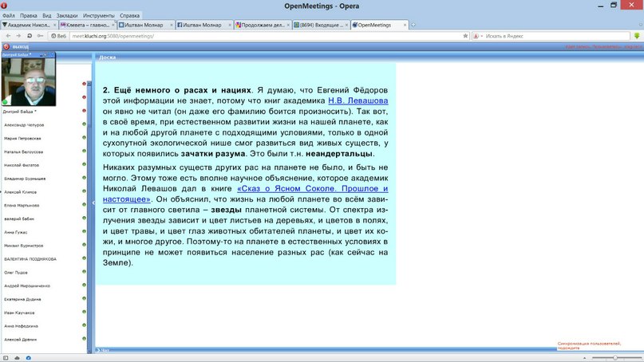Go back with the browser back arrow
Screen dimensions: 644x362
point(8,36)
